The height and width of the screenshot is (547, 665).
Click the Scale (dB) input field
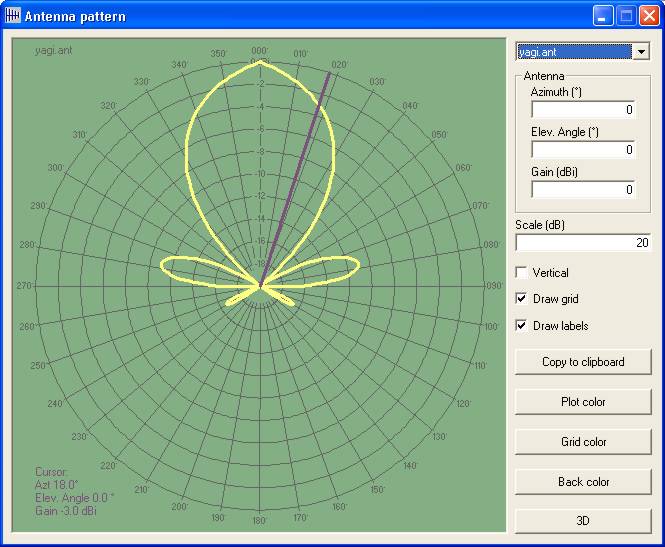[x=583, y=243]
